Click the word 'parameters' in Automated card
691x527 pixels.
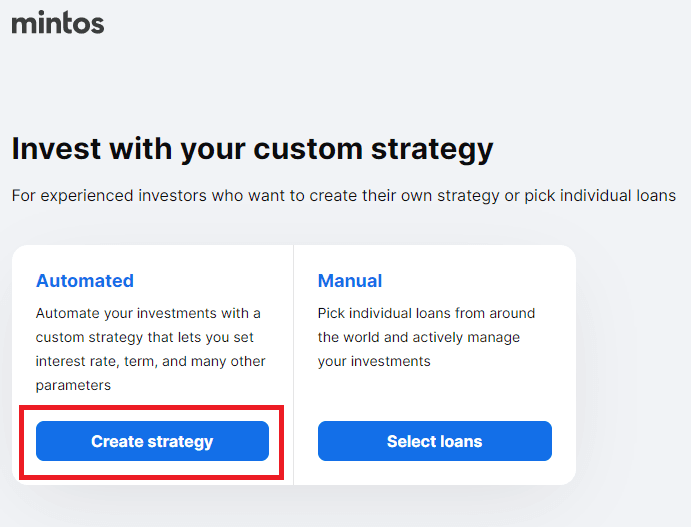pyautogui.click(x=73, y=385)
